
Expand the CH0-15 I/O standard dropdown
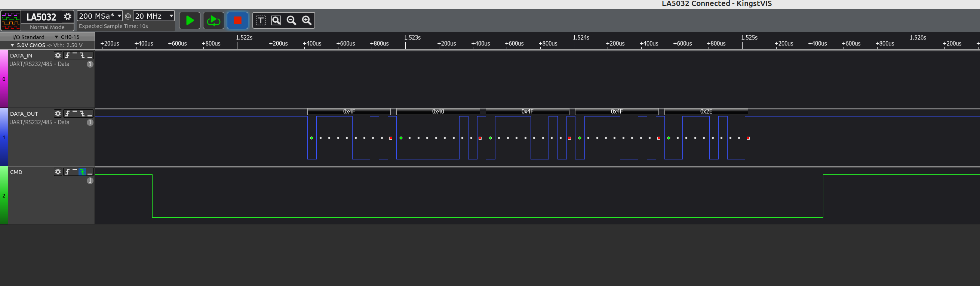57,37
